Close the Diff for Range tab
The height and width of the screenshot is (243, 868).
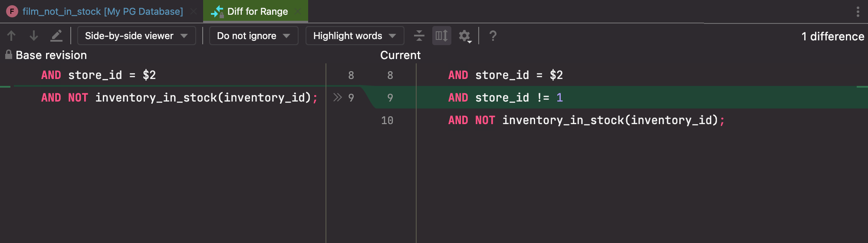click(x=298, y=11)
